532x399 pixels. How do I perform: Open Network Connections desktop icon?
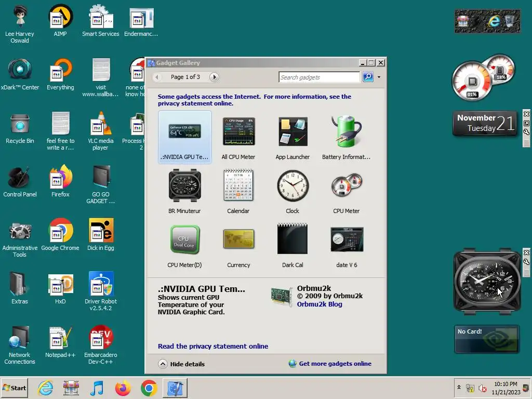20,345
